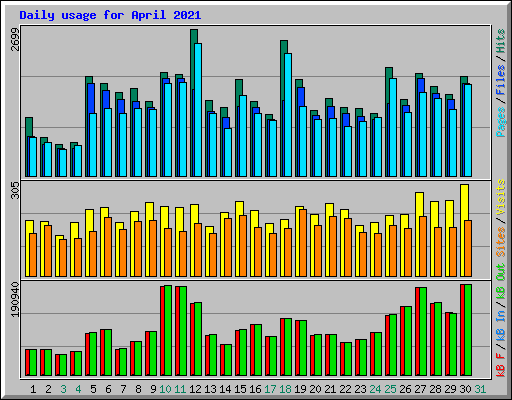Viewport: 512px width, 400px height.
Task: Click the cyan Pages bar for day 18
Action: click(x=288, y=115)
